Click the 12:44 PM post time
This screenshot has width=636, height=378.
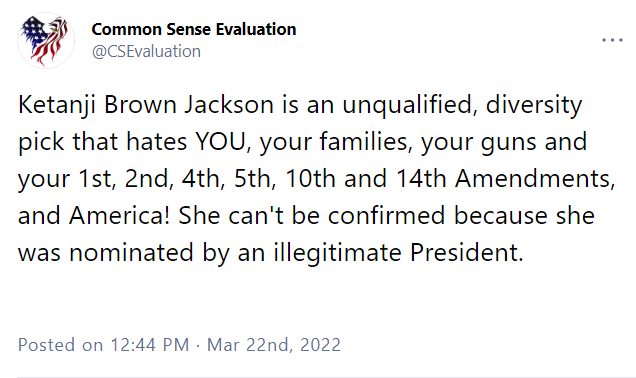point(149,345)
